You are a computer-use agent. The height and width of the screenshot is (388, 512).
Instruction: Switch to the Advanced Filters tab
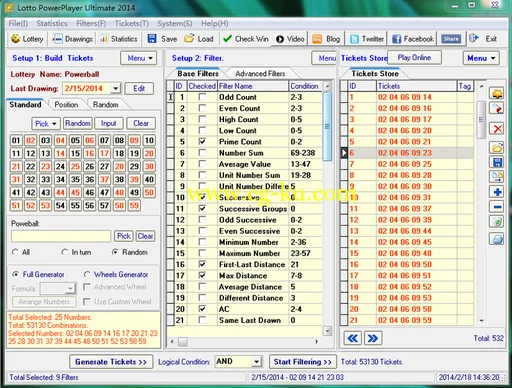click(x=260, y=74)
